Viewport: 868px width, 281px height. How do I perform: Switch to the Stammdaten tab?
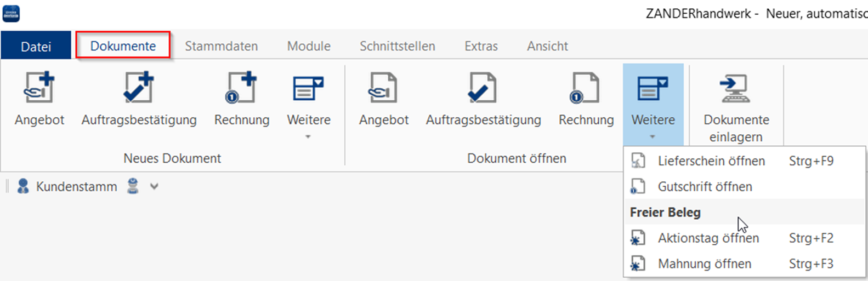coord(221,47)
